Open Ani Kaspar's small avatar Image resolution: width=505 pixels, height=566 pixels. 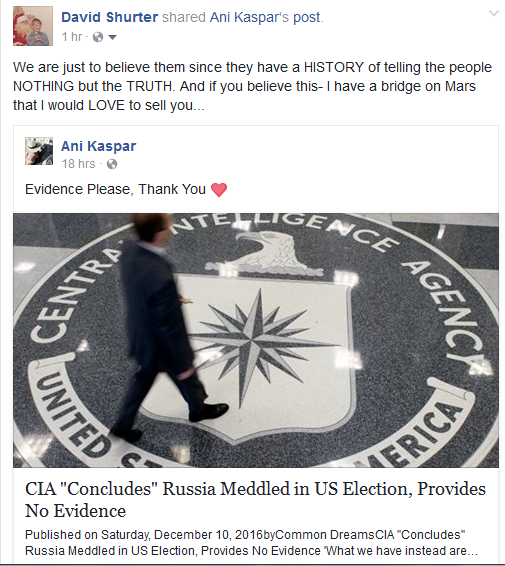click(x=39, y=151)
